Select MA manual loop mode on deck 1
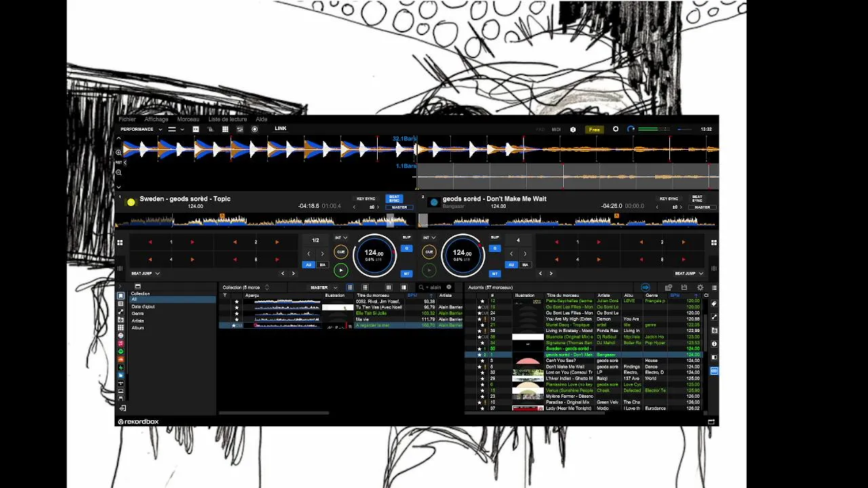 [x=322, y=265]
